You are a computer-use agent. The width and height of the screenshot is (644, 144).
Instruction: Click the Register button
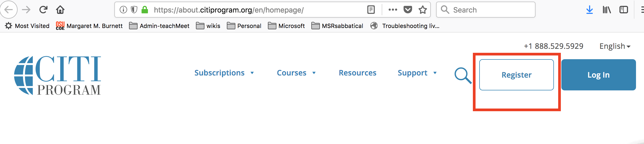tap(516, 75)
